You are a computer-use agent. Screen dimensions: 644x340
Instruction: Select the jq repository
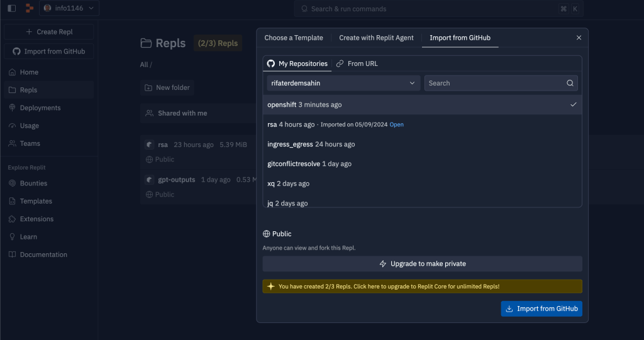pyautogui.click(x=422, y=201)
